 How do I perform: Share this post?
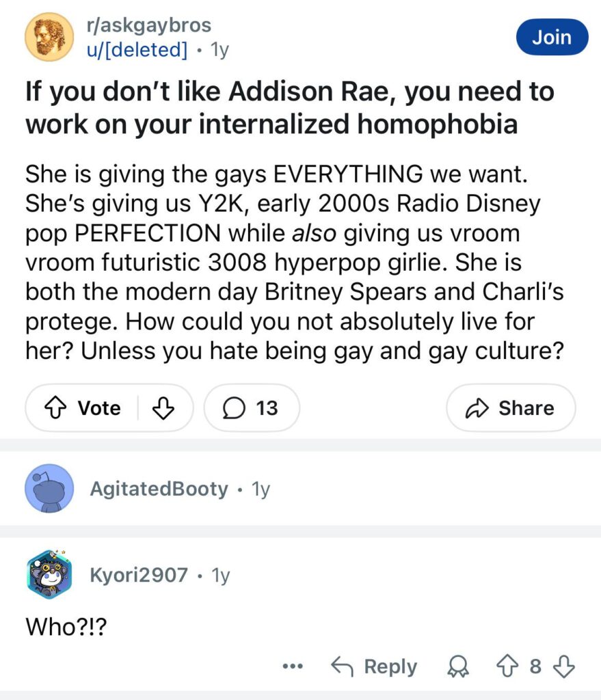511,408
